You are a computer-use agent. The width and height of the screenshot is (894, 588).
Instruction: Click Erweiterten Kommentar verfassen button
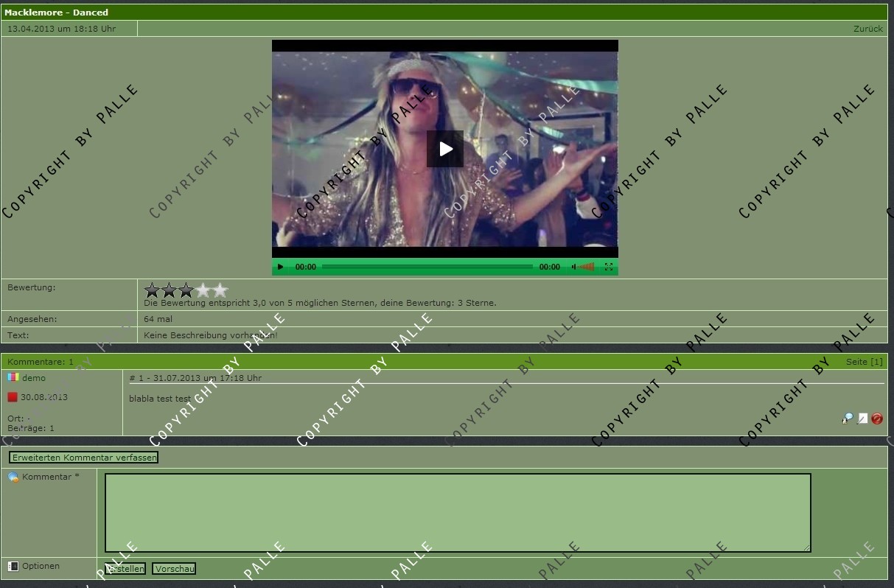click(x=84, y=458)
